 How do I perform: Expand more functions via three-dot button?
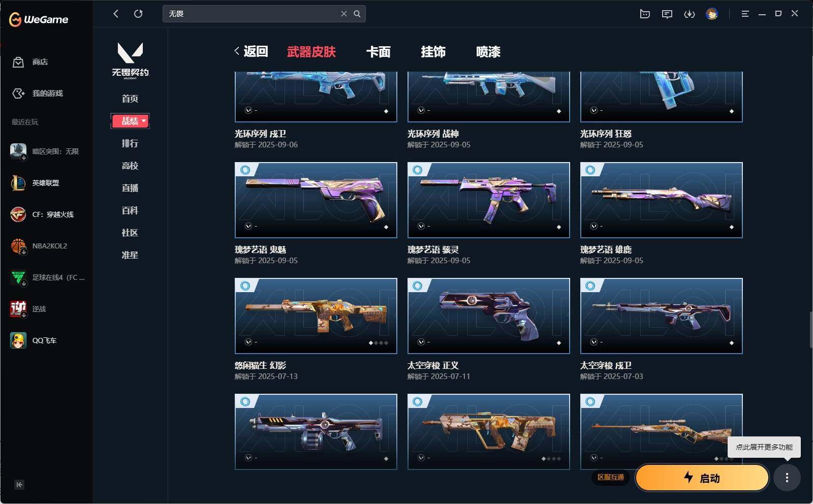787,478
